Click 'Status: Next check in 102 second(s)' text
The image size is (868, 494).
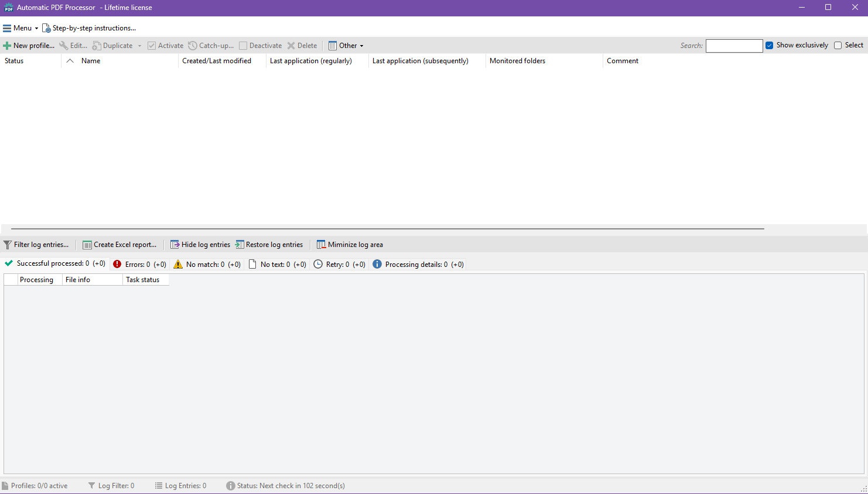pos(291,486)
